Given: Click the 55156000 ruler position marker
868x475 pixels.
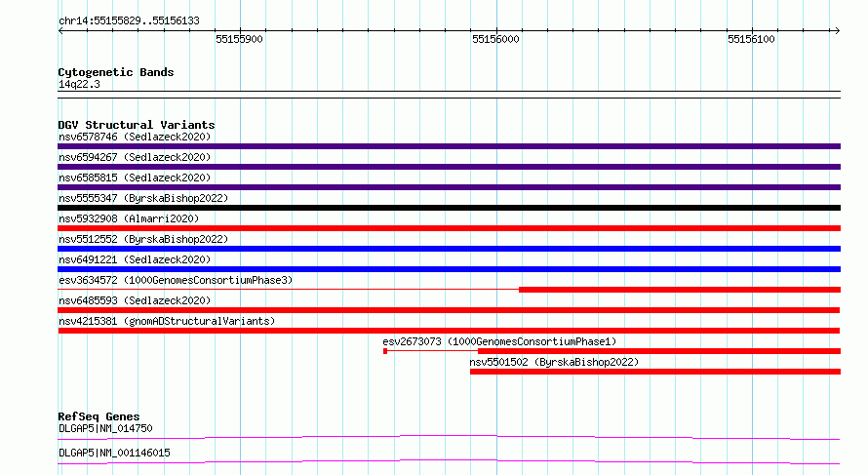Looking at the screenshot, I should tap(496, 39).
